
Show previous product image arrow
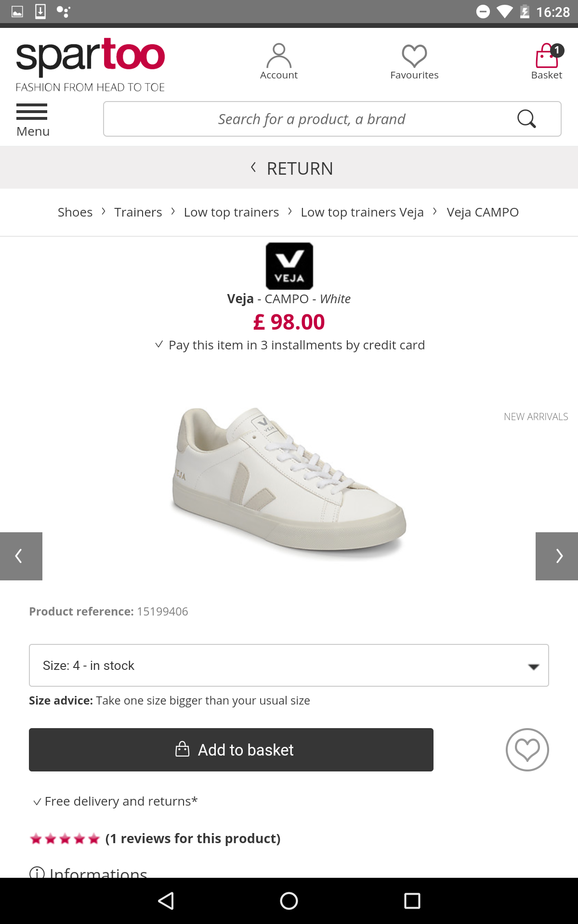21,556
